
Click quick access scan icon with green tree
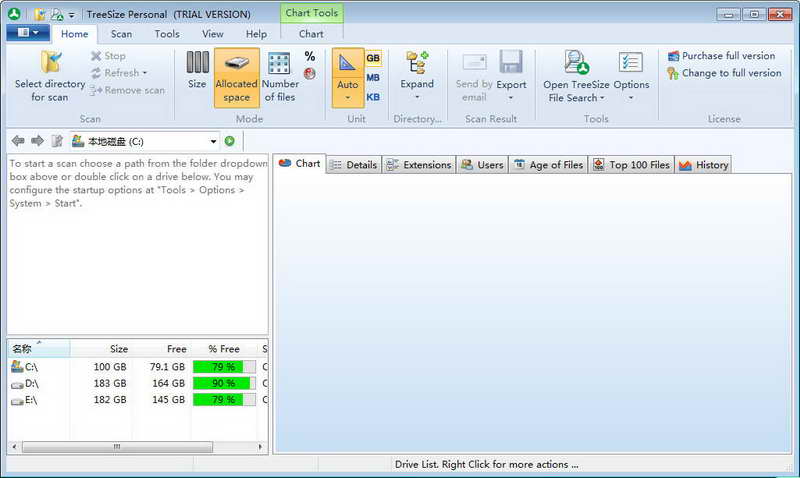(57, 15)
